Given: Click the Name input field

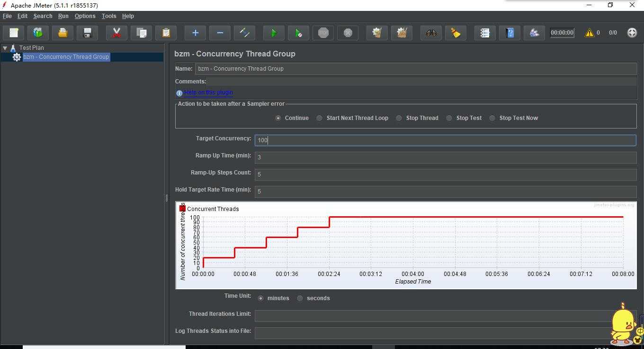Looking at the screenshot, I should pos(416,69).
